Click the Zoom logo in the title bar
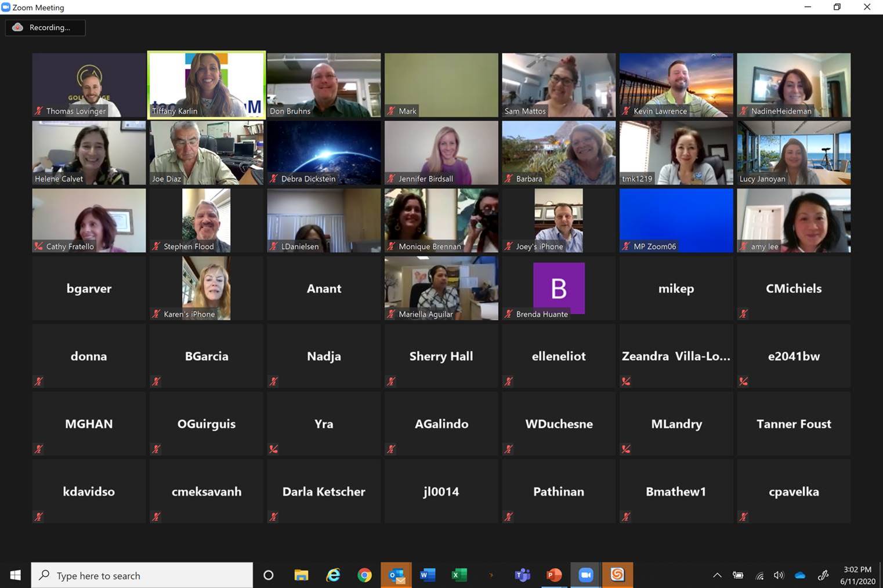Viewport: 883px width, 588px height. 6,7
